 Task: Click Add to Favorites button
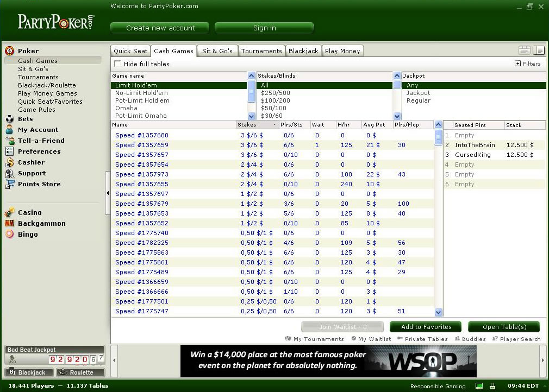(426, 327)
